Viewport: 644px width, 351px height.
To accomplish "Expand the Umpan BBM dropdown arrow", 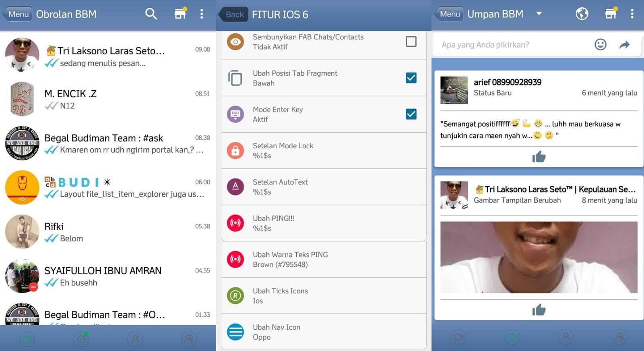I will (539, 14).
